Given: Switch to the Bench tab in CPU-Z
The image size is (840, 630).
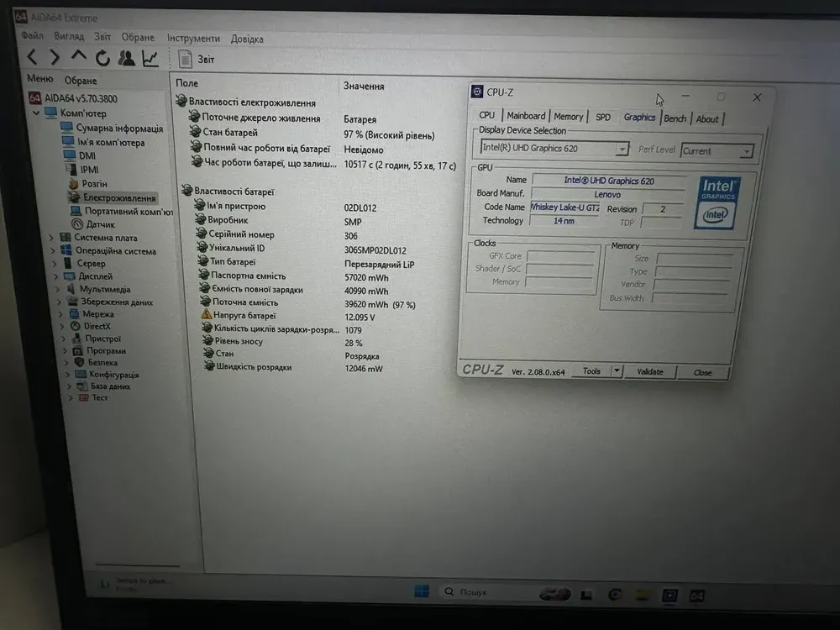Looking at the screenshot, I should coord(675,118).
